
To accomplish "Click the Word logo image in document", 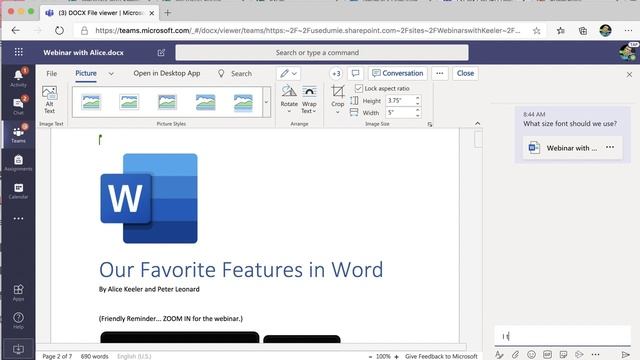I will (149, 198).
